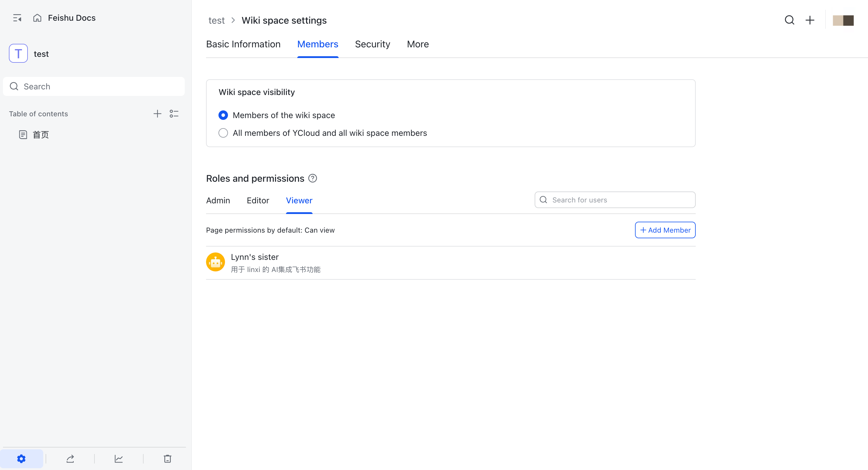Image resolution: width=868 pixels, height=470 pixels.
Task: Open the More tab
Action: coord(418,44)
